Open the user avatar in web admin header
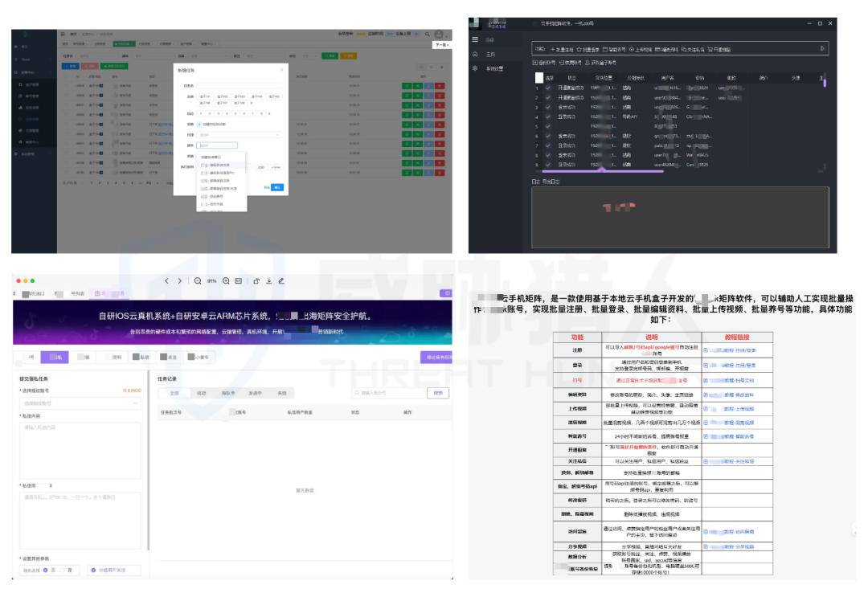The image size is (868, 597). (439, 35)
